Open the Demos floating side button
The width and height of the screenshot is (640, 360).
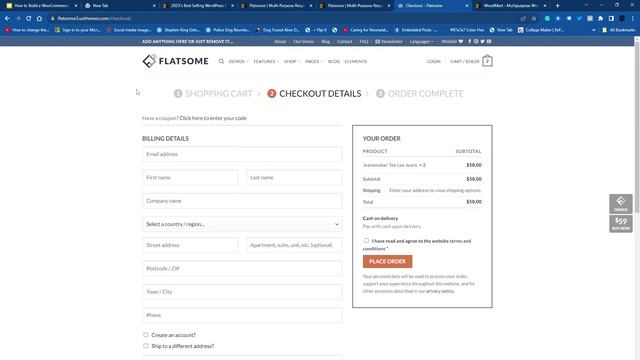(621, 204)
